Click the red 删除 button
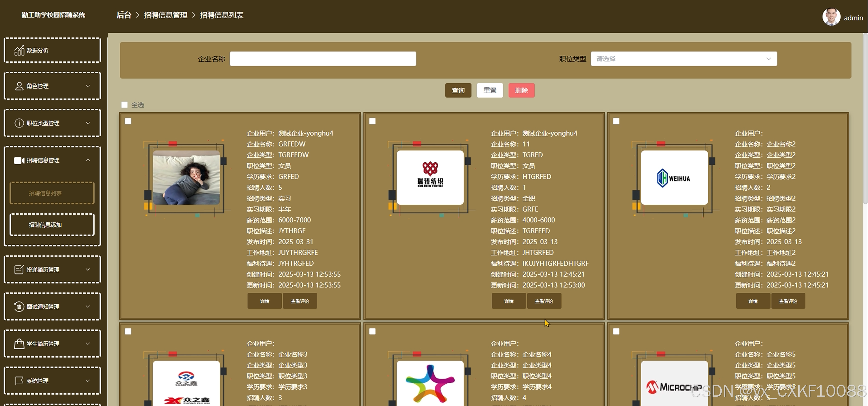This screenshot has height=406, width=868. (x=521, y=90)
